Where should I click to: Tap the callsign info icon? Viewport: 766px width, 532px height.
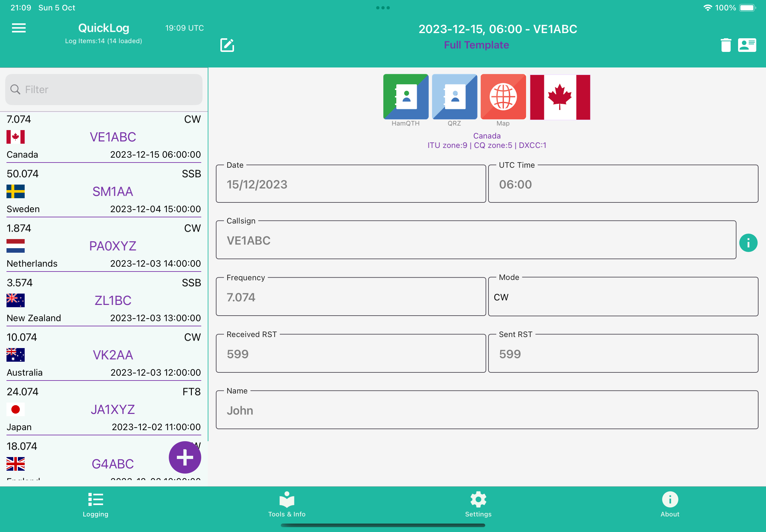coord(748,243)
